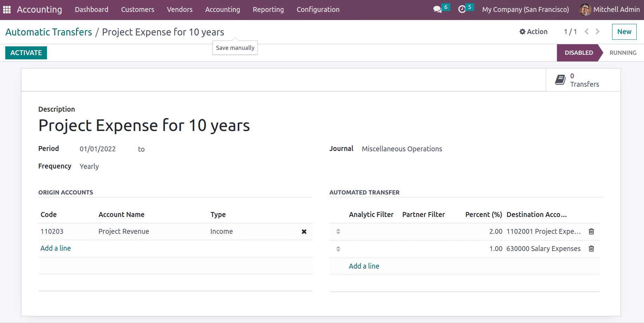
Task: Delete the Salary Expenses transfer line
Action: tap(591, 249)
